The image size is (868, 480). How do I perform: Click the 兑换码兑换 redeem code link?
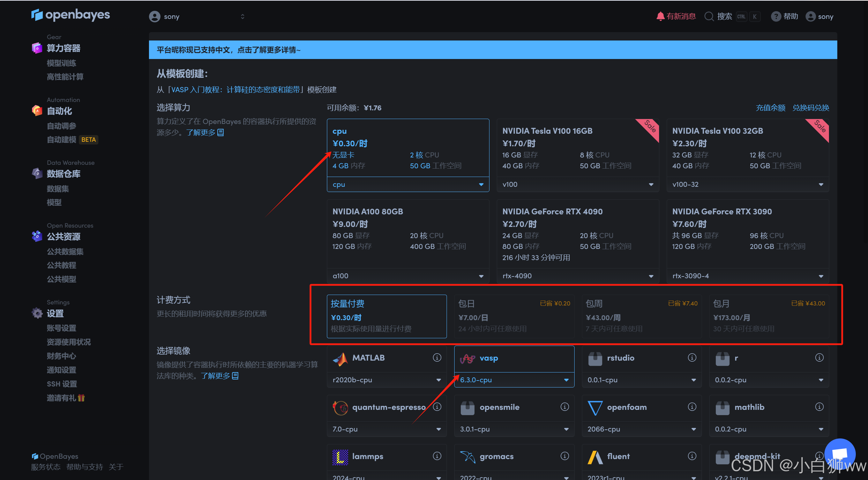point(810,108)
